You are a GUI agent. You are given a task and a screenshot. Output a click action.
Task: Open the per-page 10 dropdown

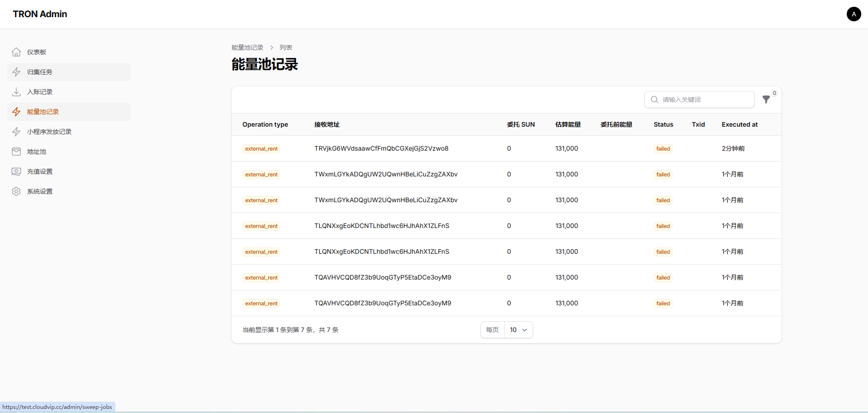[x=518, y=330]
